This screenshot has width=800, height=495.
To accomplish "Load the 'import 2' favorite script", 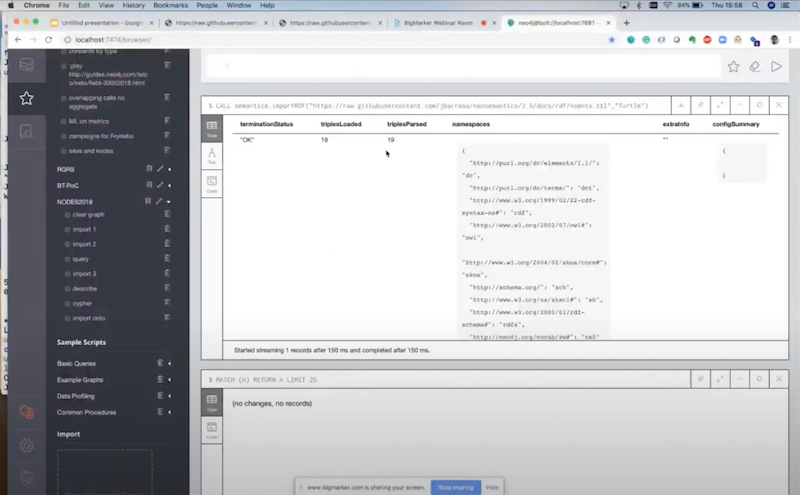I will pos(84,244).
